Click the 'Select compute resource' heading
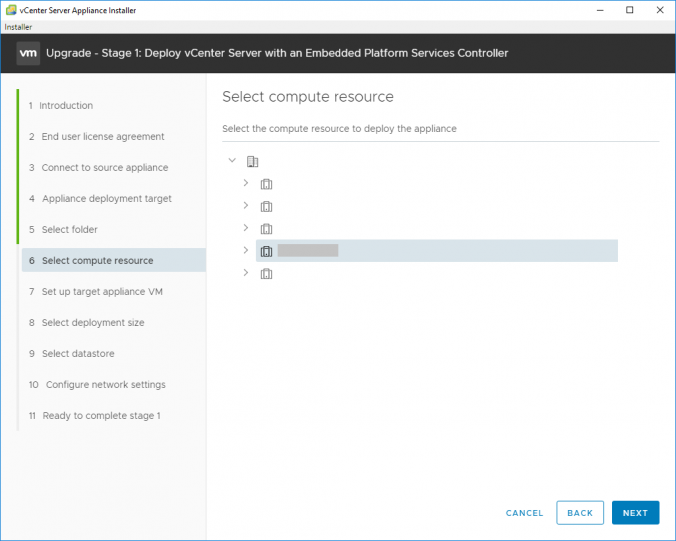 click(x=308, y=97)
